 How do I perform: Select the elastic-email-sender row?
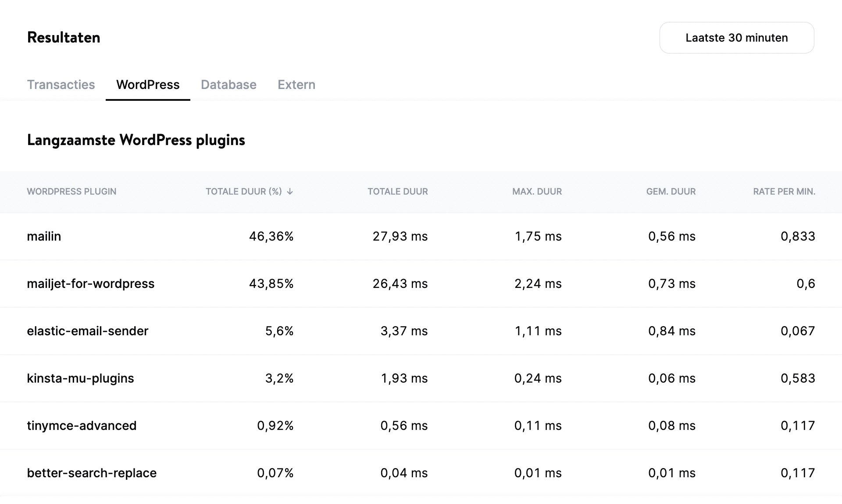88,331
